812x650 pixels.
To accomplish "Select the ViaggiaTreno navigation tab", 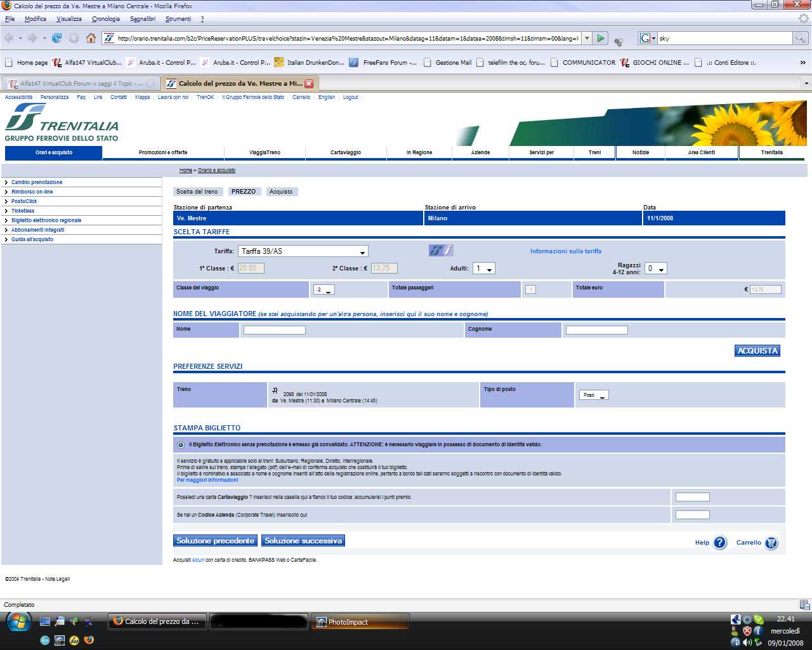I will [x=265, y=152].
